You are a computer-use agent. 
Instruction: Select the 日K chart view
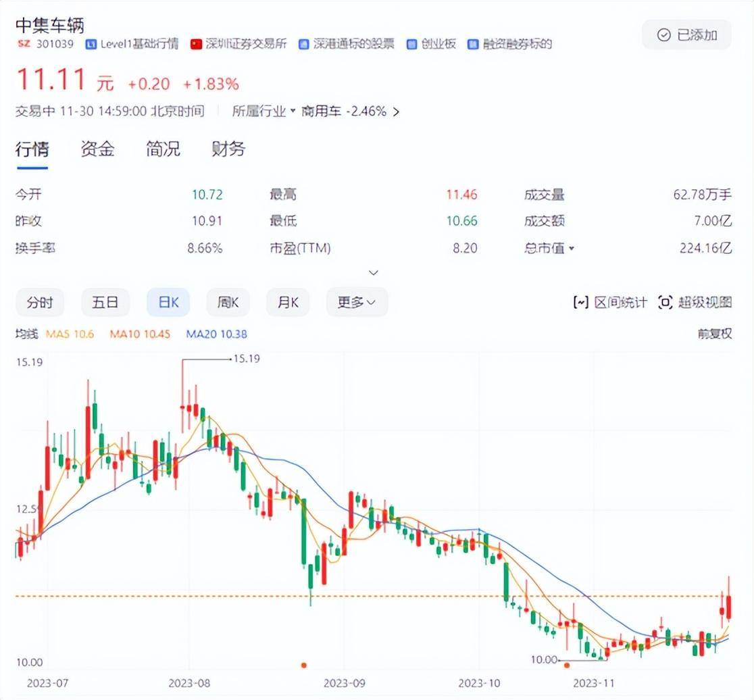(x=168, y=303)
